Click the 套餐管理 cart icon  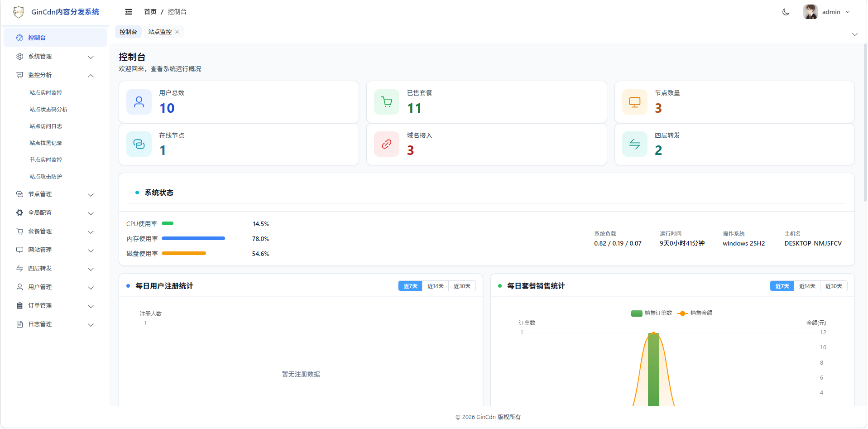click(x=19, y=231)
